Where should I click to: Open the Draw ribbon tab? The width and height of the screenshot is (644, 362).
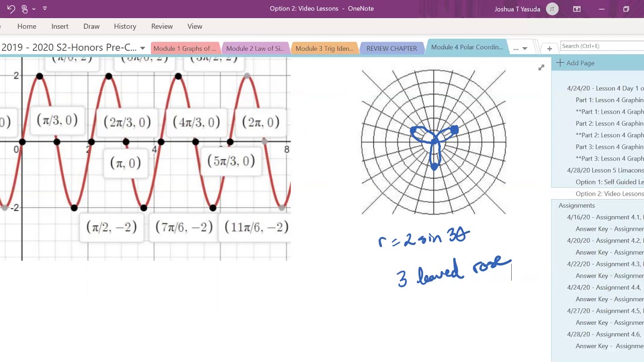pyautogui.click(x=92, y=26)
